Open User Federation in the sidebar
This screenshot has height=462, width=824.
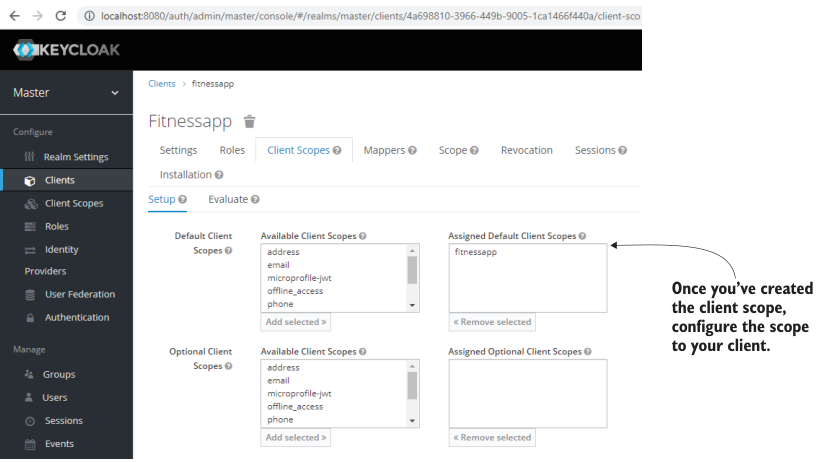coord(80,294)
